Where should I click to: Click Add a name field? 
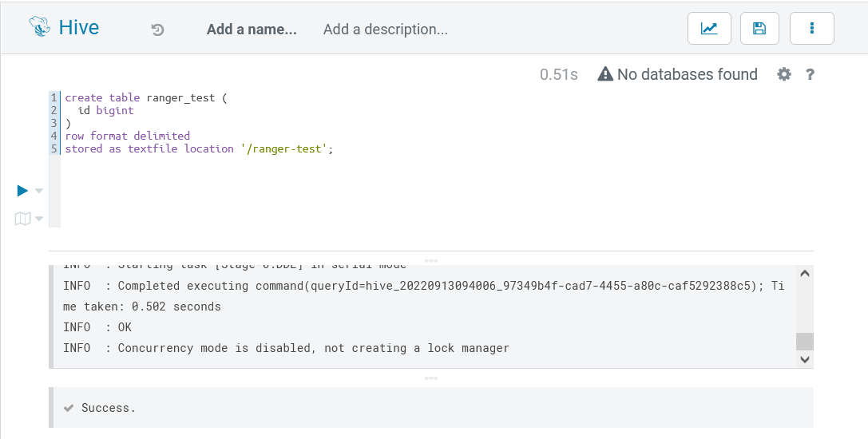coord(252,30)
